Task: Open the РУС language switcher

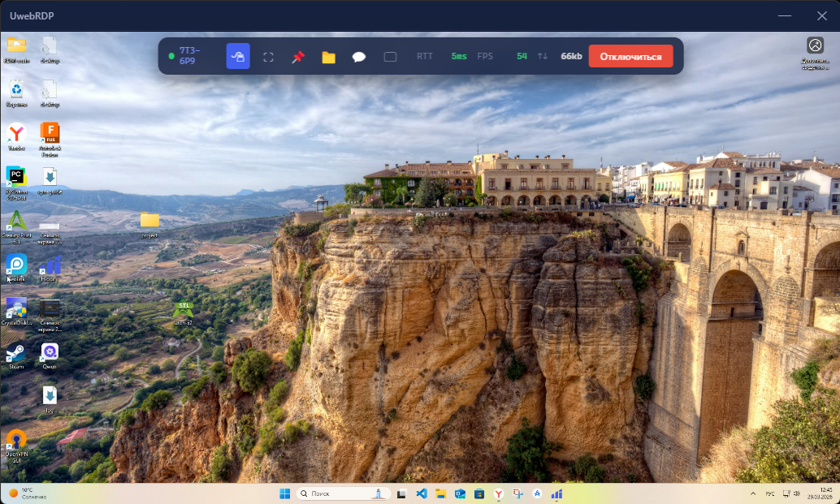Action: pos(770,493)
